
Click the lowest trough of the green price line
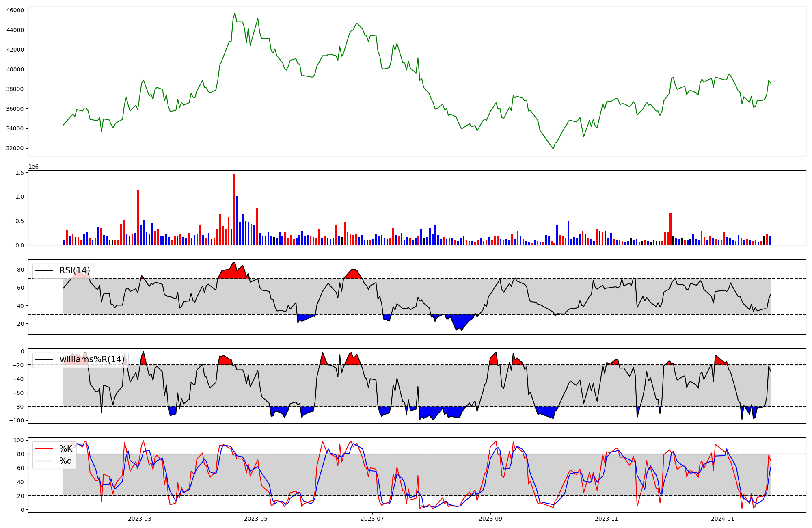pyautogui.click(x=553, y=149)
